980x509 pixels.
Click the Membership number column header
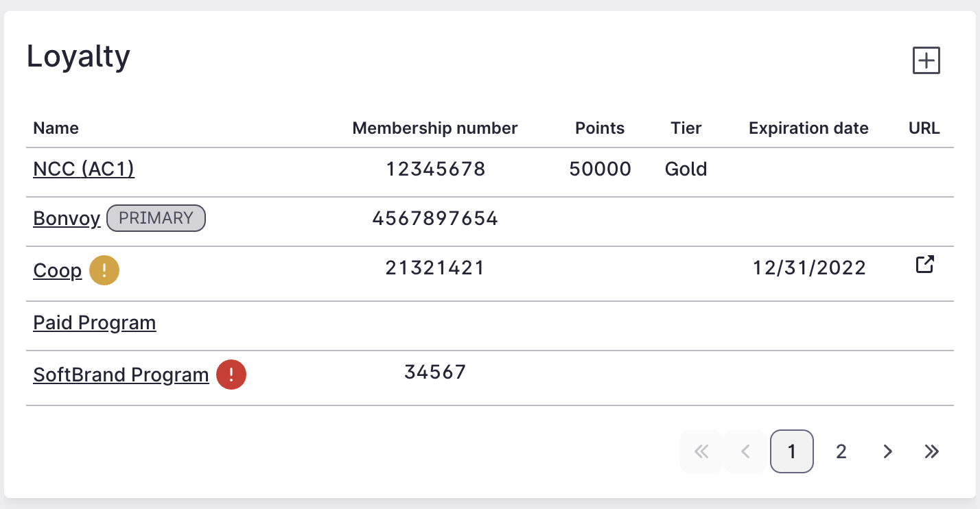(x=435, y=128)
